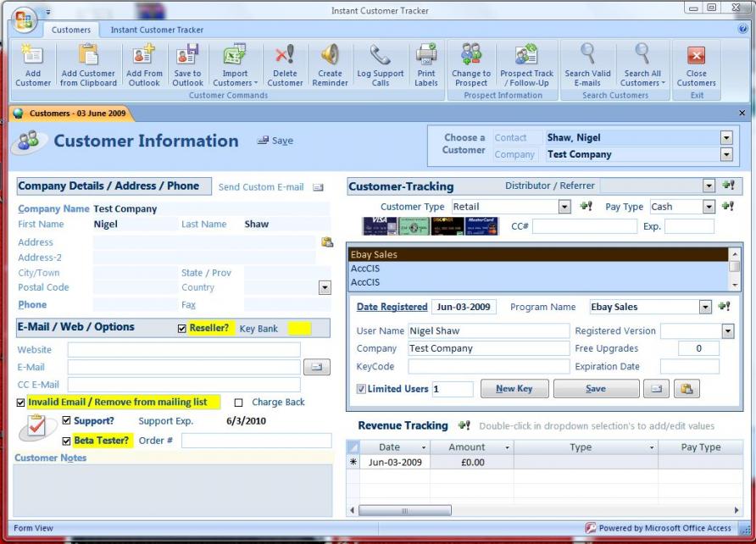
Task: Click the add icon next to Program Name
Action: 724,306
